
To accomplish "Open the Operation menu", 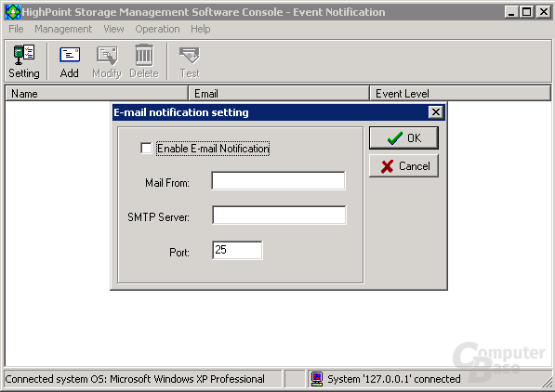I will tap(157, 29).
